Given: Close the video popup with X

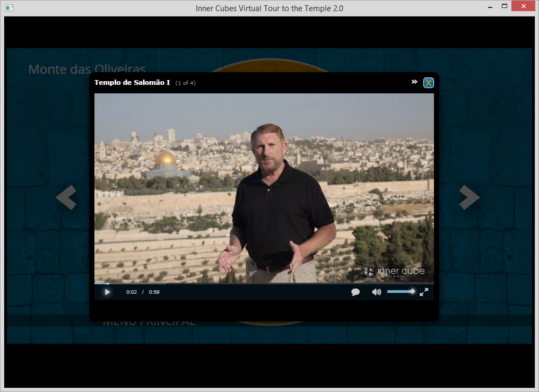Looking at the screenshot, I should 428,83.
